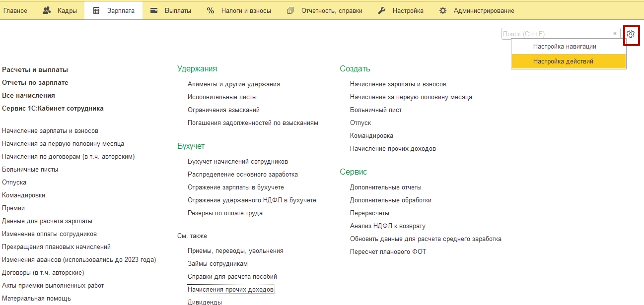Open Исполнительные листы
The width and height of the screenshot is (644, 305).
[222, 97]
